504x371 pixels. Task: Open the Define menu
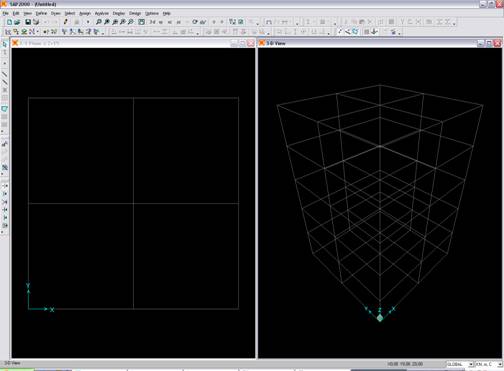pyautogui.click(x=41, y=13)
